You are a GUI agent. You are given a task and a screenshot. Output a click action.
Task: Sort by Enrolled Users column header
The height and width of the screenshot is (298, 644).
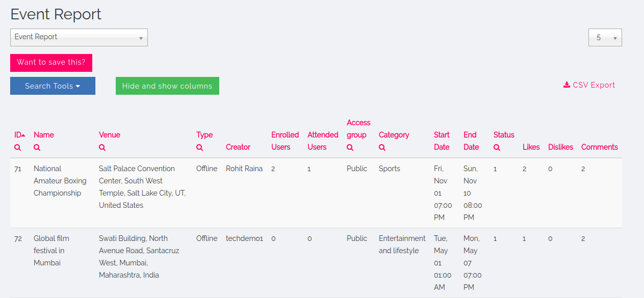(x=285, y=141)
